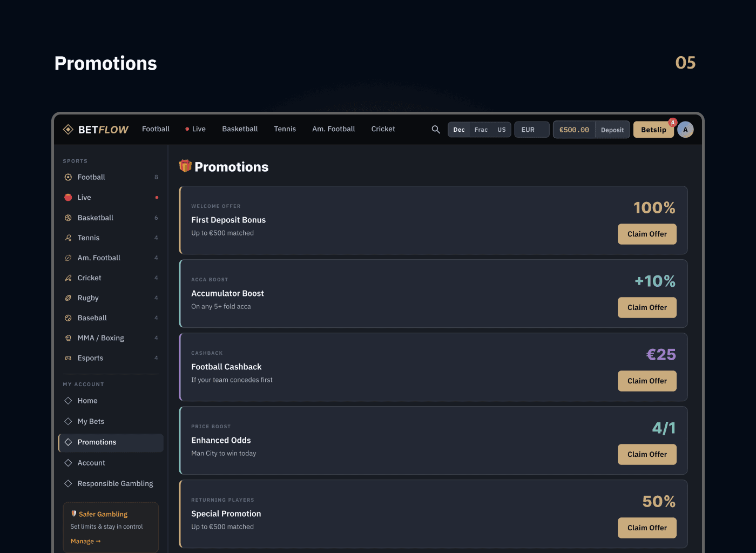Click the Deposit button
The height and width of the screenshot is (553, 756).
tap(612, 130)
